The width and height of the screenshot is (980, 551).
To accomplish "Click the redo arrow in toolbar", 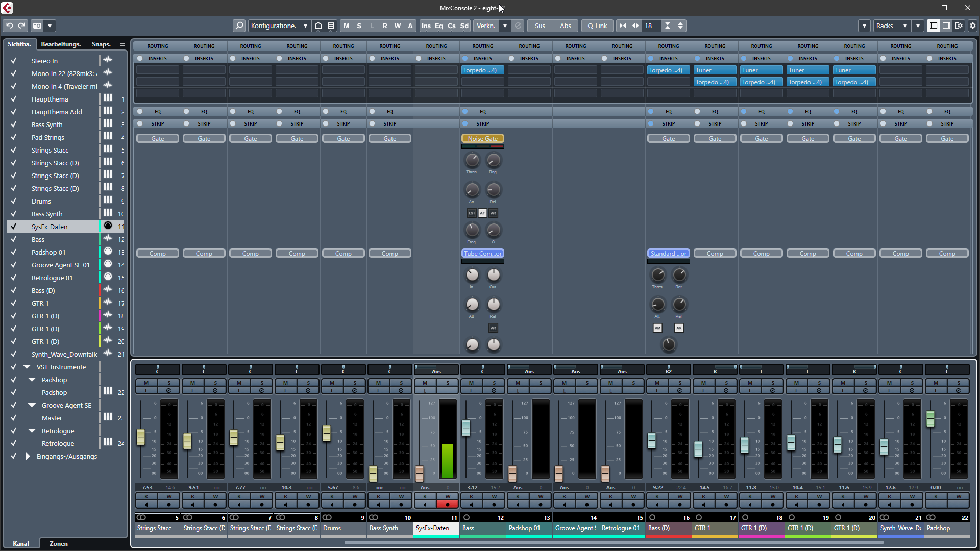I will coord(21,26).
